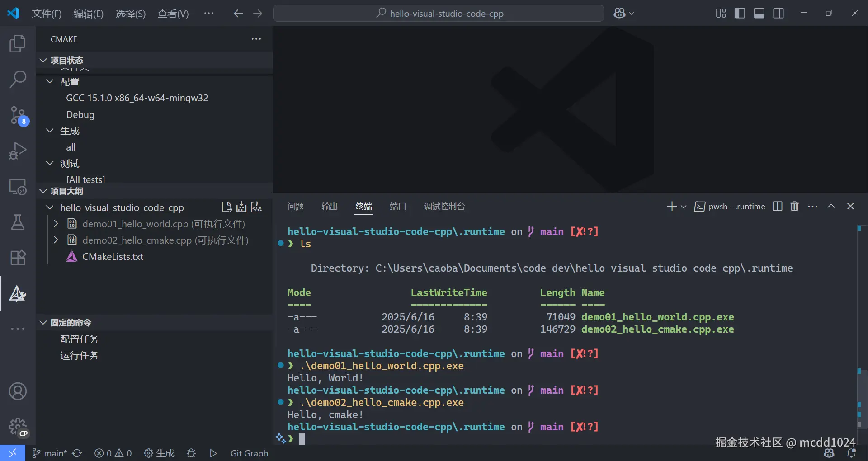Select the GCC 15.1.0 x86_64-w64-mingw32 kit
This screenshot has height=461, width=868.
pos(137,98)
